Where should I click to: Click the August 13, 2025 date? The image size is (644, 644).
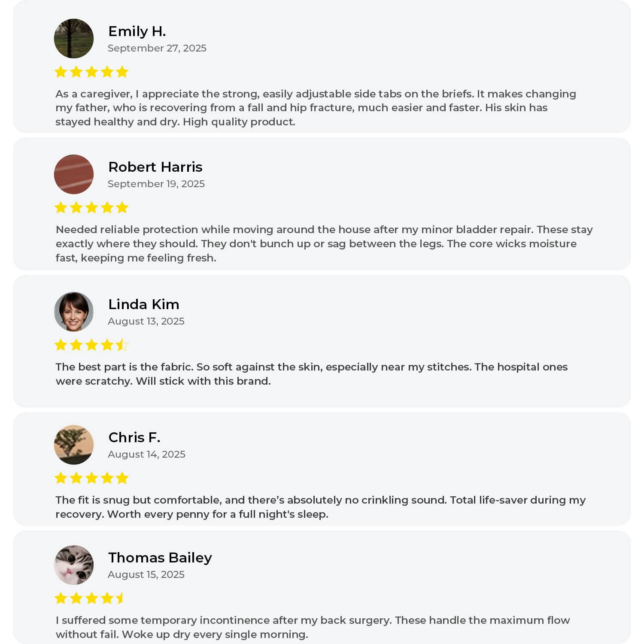coord(146,321)
